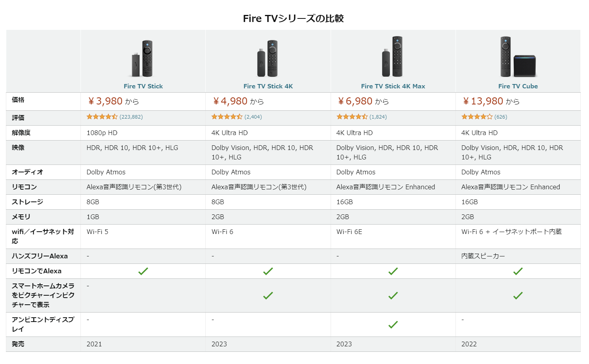Open the 1,824 reviews count link
Image resolution: width=589 pixels, height=364 pixels.
point(378,117)
